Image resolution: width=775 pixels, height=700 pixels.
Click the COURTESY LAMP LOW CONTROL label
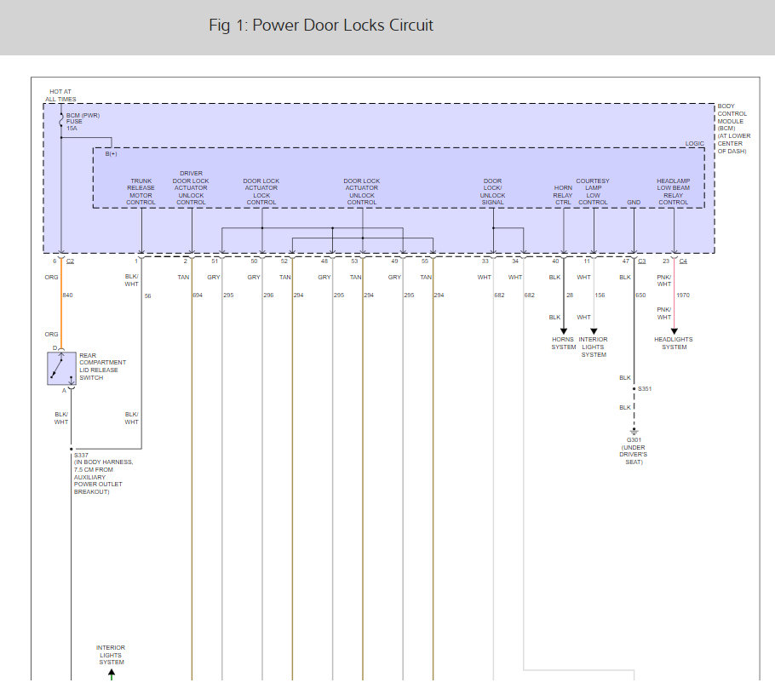coord(593,192)
